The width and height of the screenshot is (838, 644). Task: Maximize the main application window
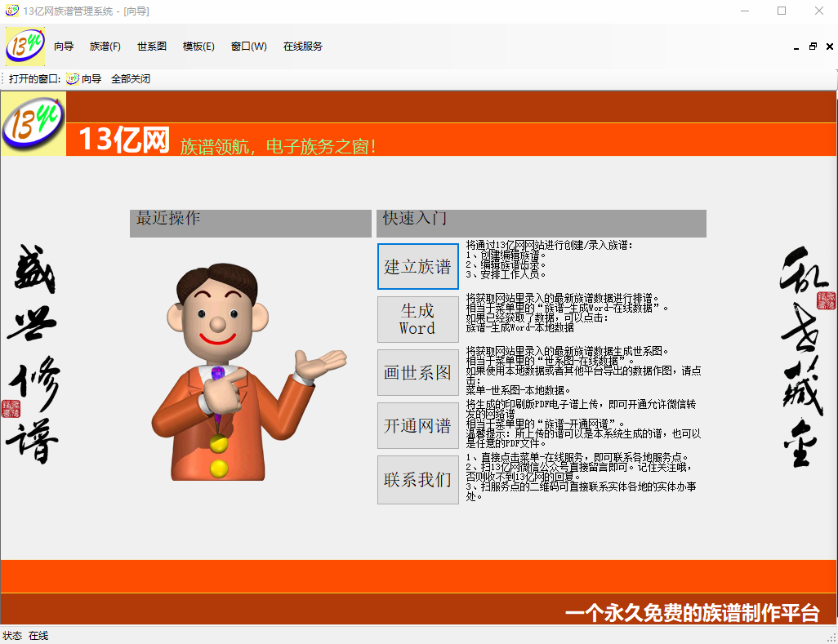782,11
